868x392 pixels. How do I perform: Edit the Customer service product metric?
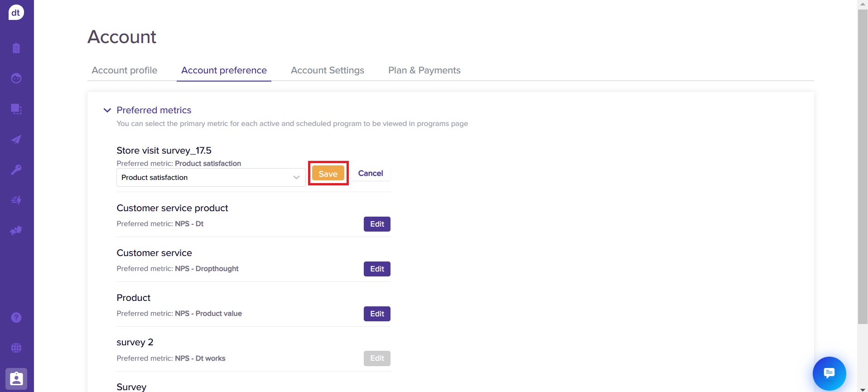[376, 224]
